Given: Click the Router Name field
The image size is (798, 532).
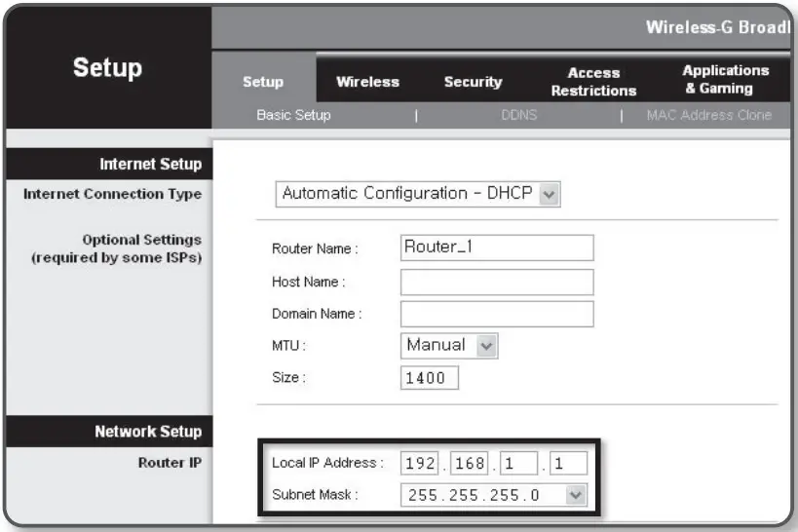Looking at the screenshot, I should tap(497, 247).
